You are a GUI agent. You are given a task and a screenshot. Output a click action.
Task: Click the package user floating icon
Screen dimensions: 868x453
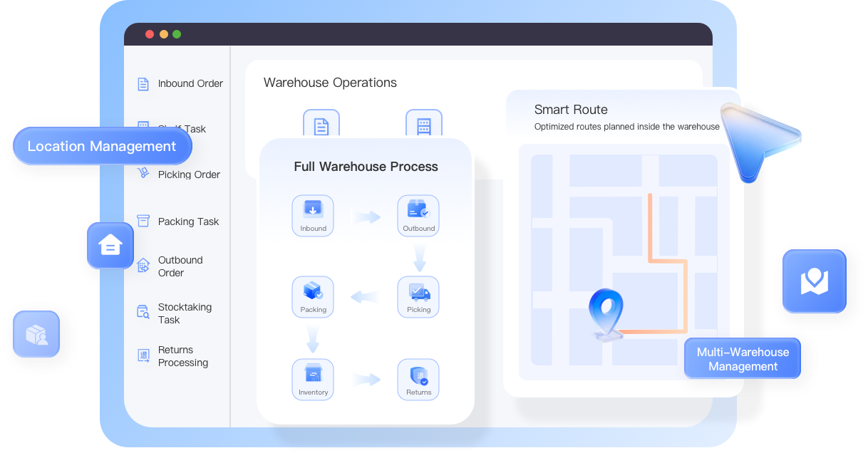[x=36, y=334]
